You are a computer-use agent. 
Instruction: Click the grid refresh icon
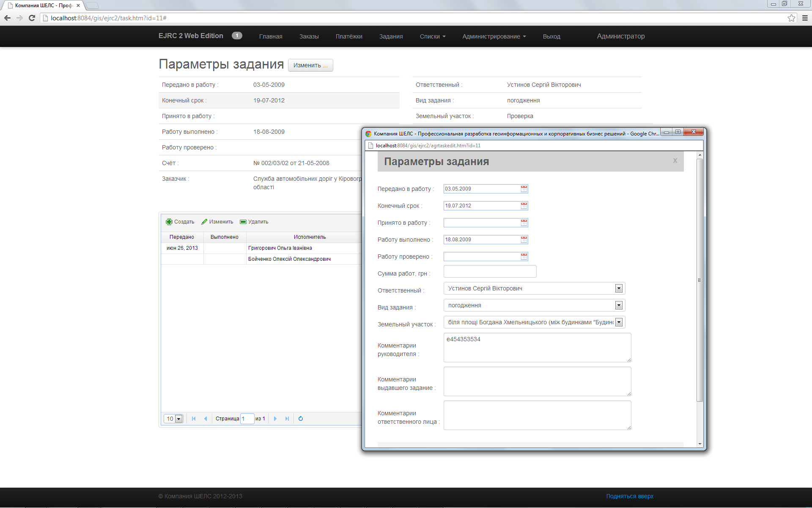click(x=301, y=419)
